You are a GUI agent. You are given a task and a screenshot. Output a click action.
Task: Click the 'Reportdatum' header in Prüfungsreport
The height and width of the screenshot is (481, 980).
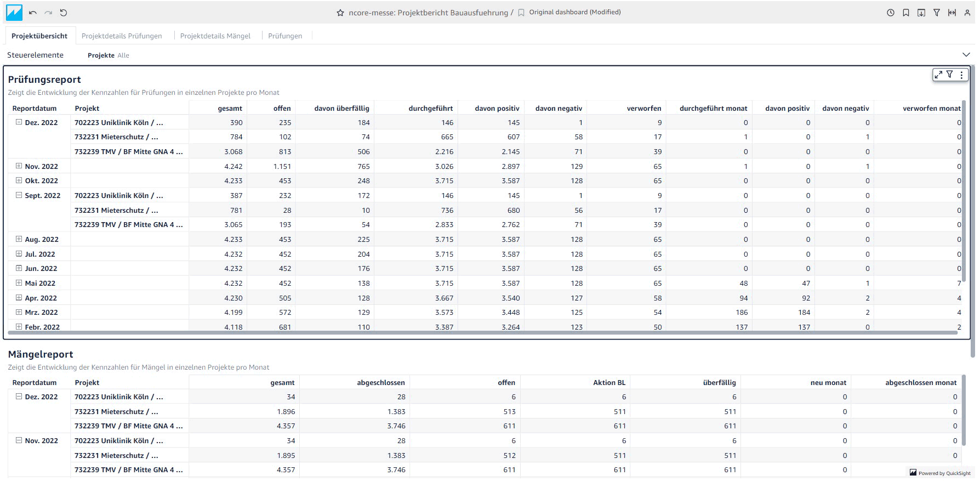coord(35,108)
